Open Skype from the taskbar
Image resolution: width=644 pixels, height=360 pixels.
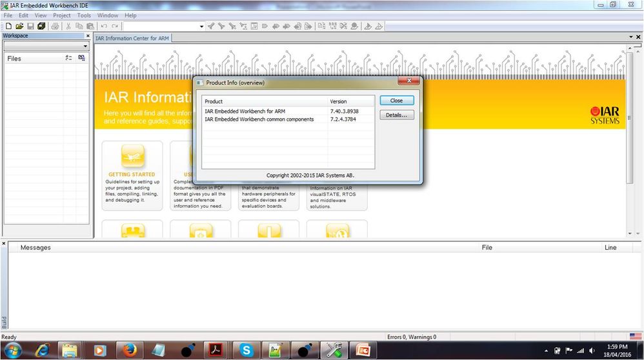pyautogui.click(x=246, y=350)
